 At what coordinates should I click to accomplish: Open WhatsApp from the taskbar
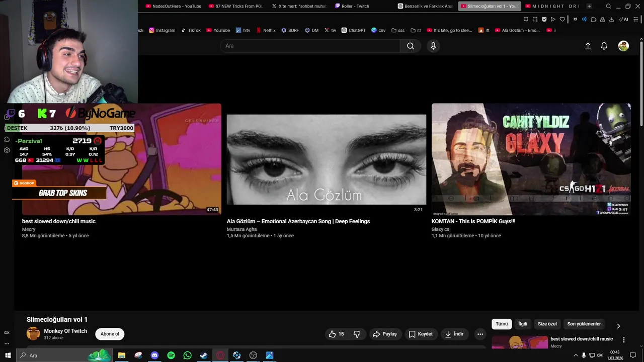tap(188, 355)
